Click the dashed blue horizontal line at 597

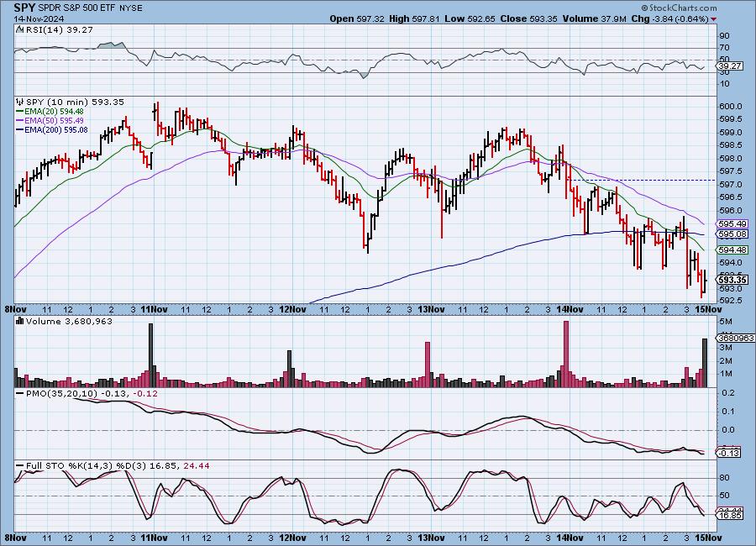tap(641, 180)
